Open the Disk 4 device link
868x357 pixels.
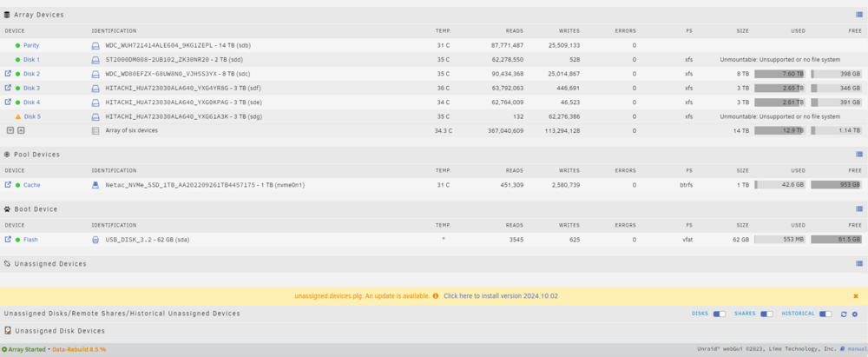click(31, 102)
